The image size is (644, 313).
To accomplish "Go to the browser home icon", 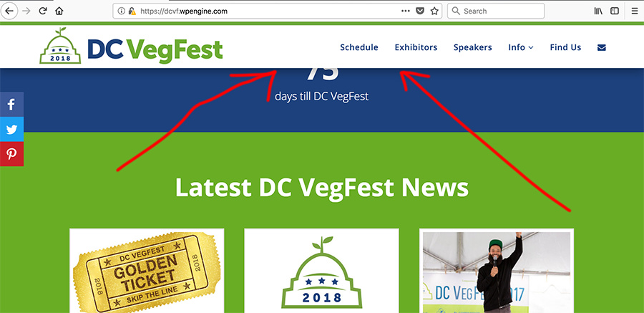I will [59, 11].
